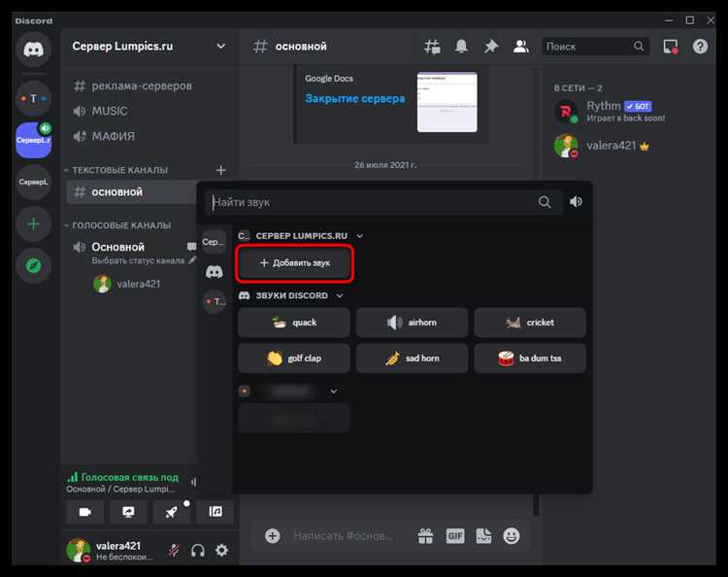Join voice channel MUSIC

point(133,111)
